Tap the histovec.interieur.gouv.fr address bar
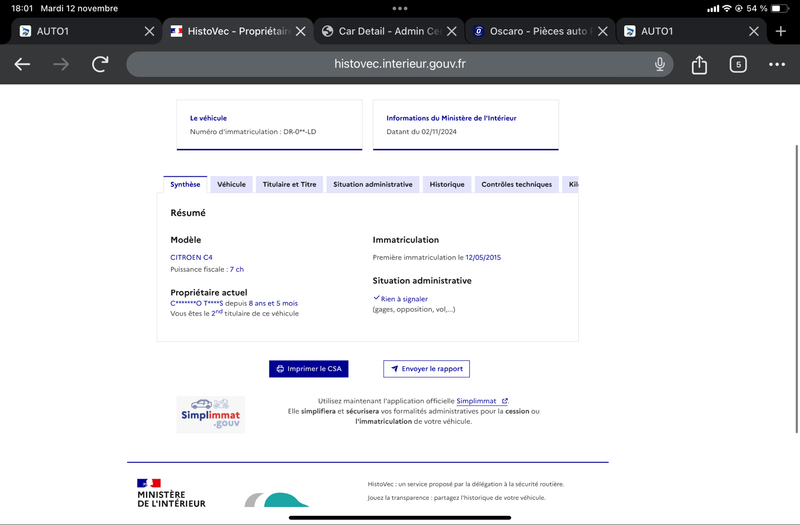800x525 pixels. (x=399, y=64)
